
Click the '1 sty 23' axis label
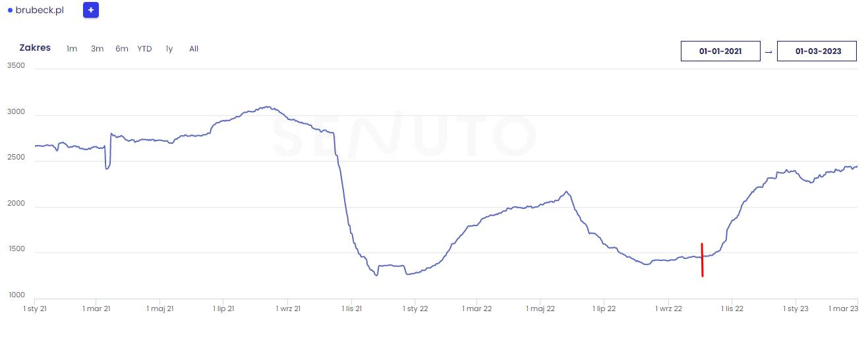796,309
